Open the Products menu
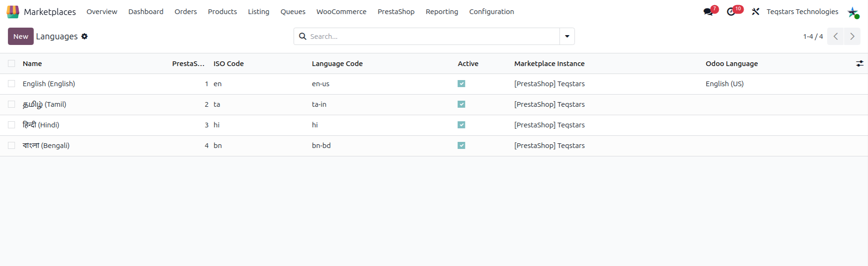Viewport: 868px width, 266px height. point(222,12)
